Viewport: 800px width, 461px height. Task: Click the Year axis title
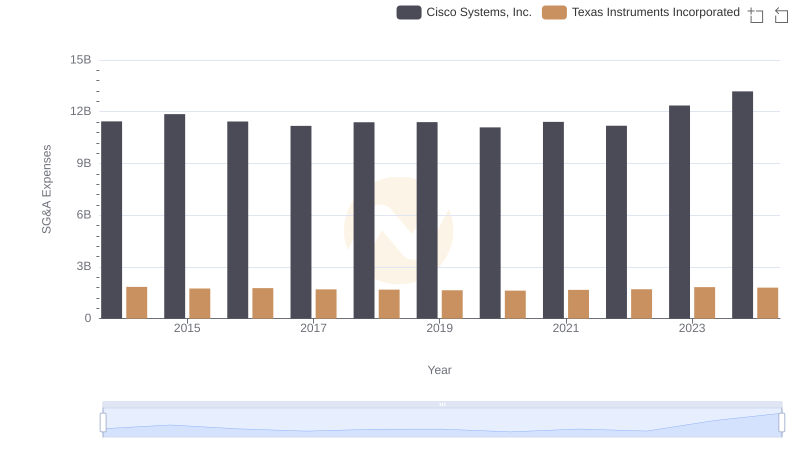point(439,370)
